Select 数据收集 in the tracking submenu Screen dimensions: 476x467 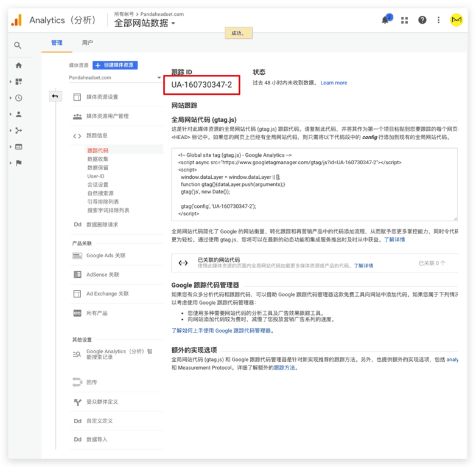point(98,159)
